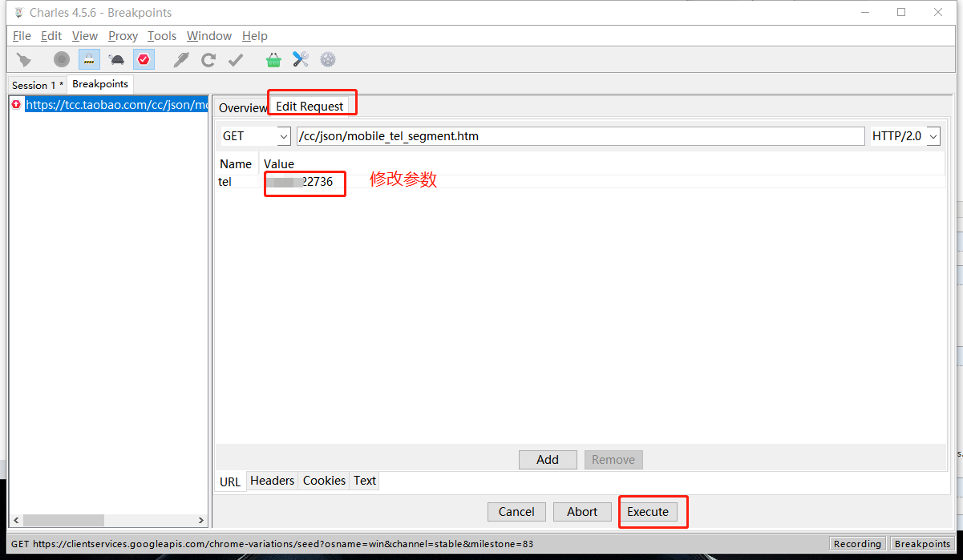This screenshot has width=963, height=560.
Task: Click the status bar GET googleapis request text
Action: [x=273, y=544]
